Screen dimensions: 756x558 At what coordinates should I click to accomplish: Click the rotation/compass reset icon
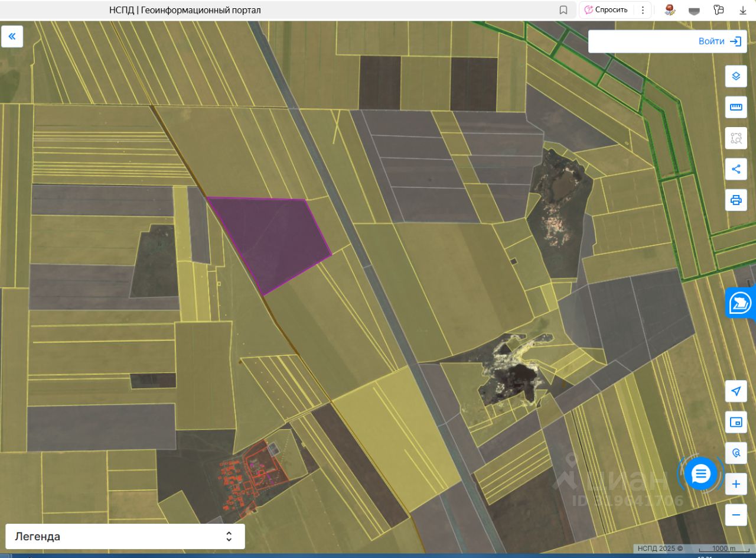pos(736,453)
